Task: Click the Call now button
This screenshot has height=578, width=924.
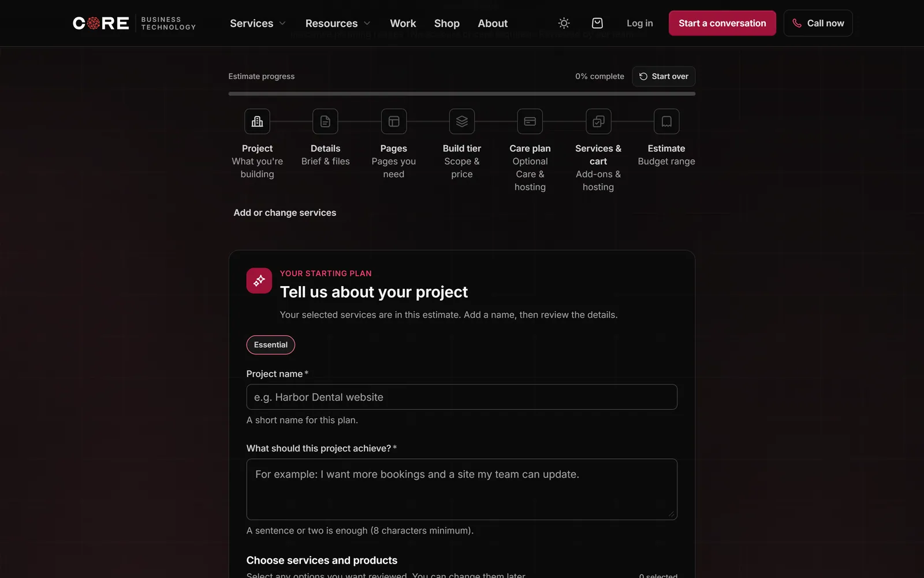Action: click(x=818, y=23)
